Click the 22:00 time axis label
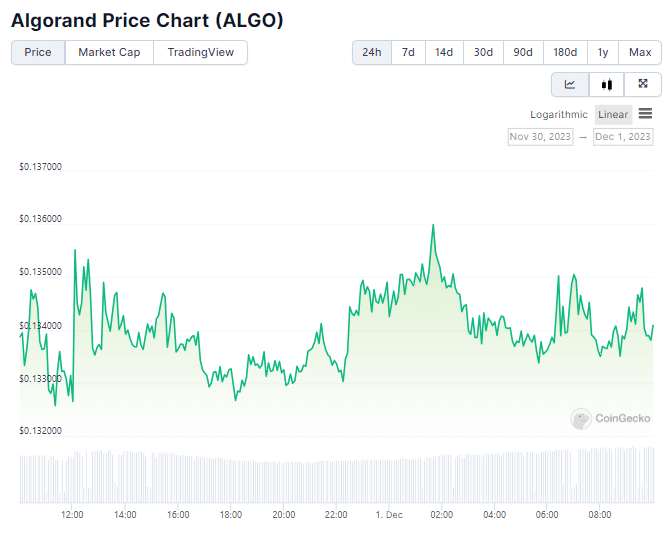This screenshot has width=672, height=539. [336, 515]
